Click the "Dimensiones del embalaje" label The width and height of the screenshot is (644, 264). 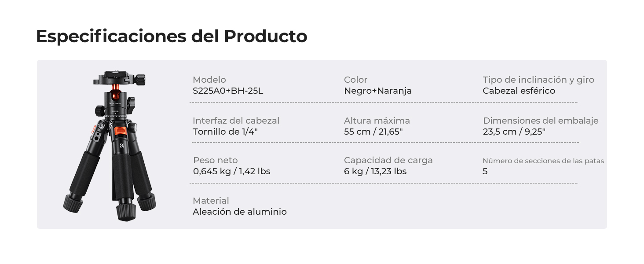click(x=541, y=121)
